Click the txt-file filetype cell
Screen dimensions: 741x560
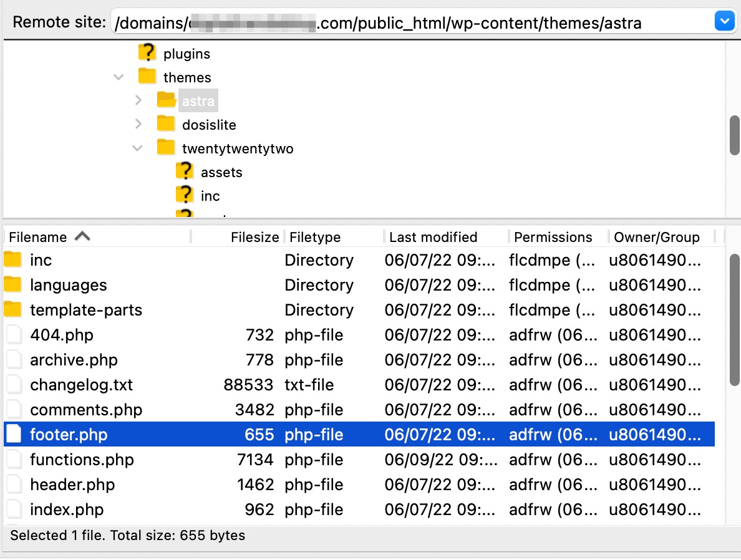click(x=309, y=385)
